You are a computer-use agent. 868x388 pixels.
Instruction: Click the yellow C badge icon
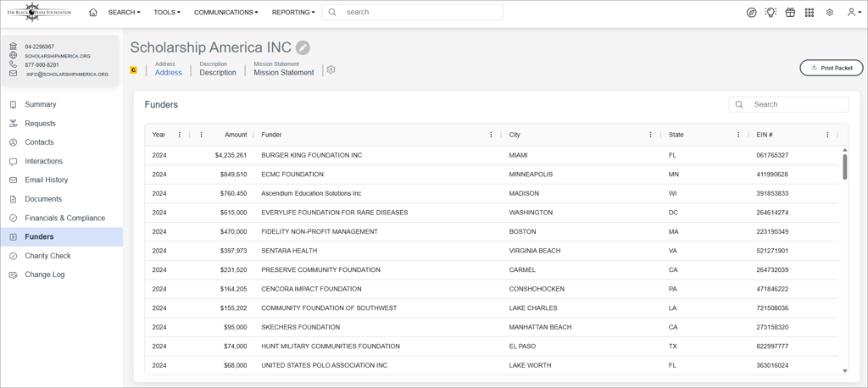133,70
